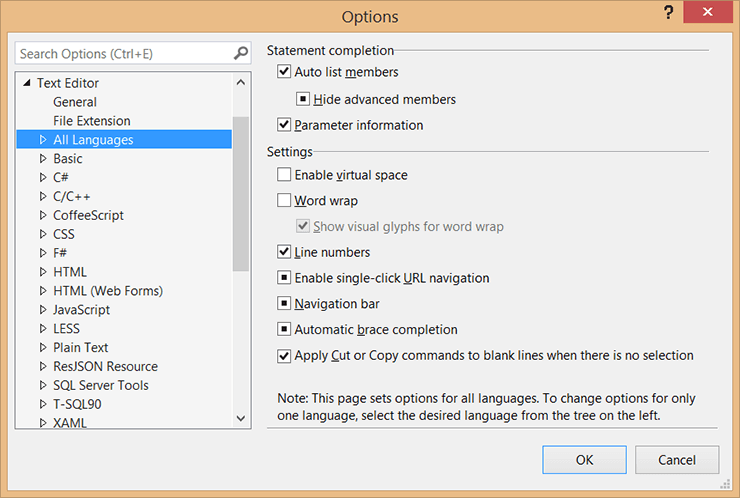Select the LESS language item
The height and width of the screenshot is (498, 740).
point(66,329)
